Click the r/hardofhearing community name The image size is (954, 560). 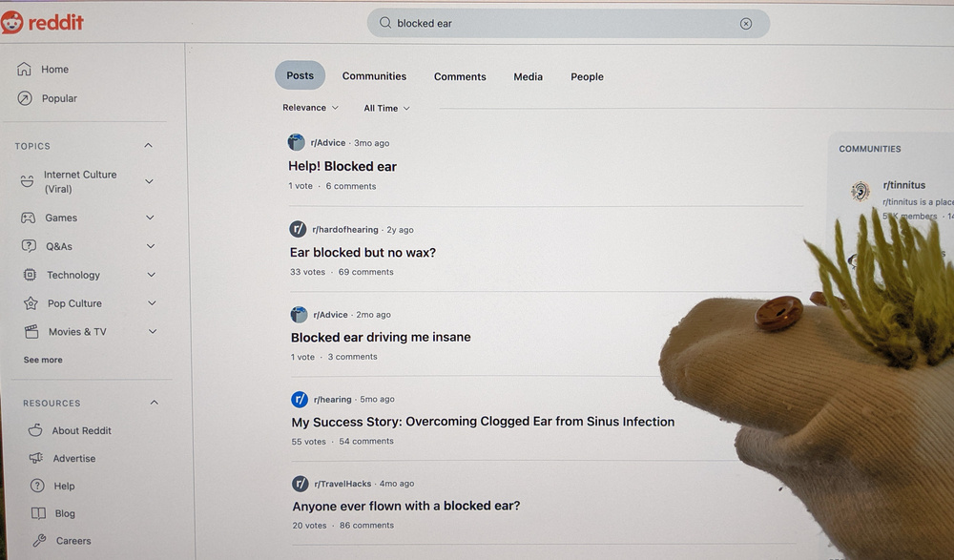point(345,230)
